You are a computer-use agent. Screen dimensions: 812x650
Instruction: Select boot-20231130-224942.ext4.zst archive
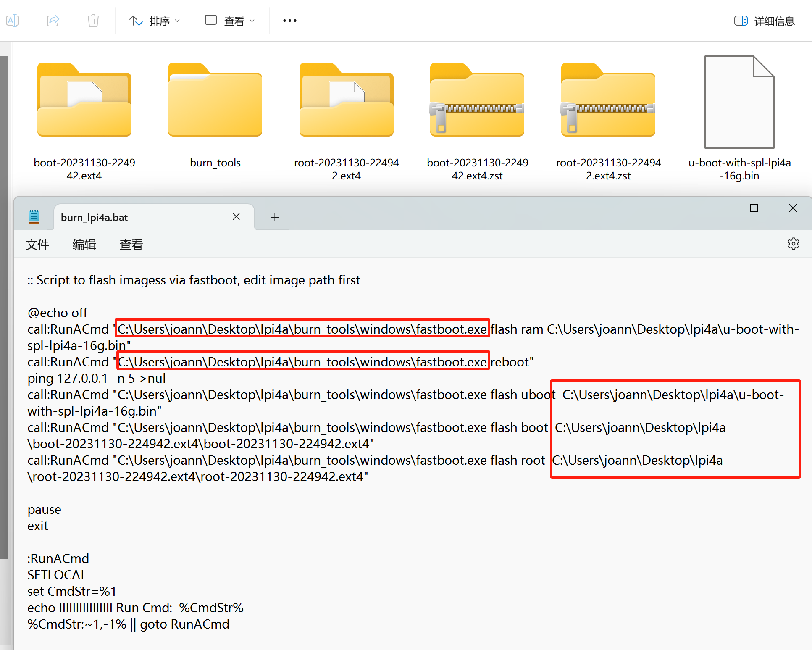tap(477, 101)
